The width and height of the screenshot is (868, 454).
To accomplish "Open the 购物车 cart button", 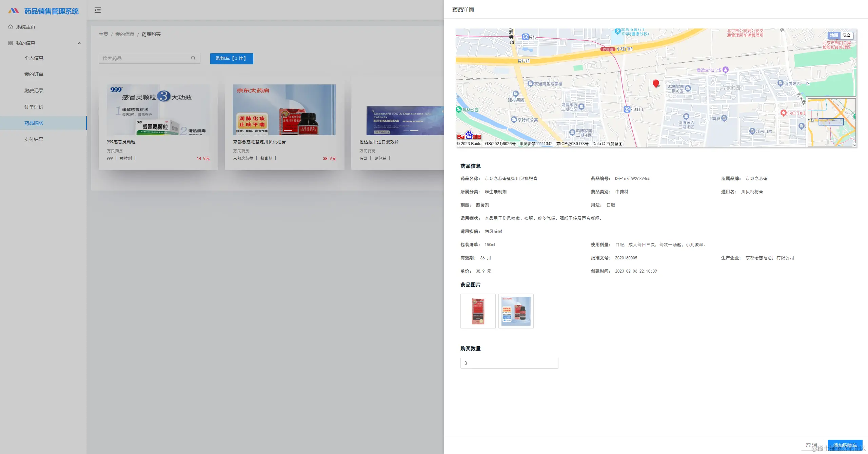I will click(231, 58).
